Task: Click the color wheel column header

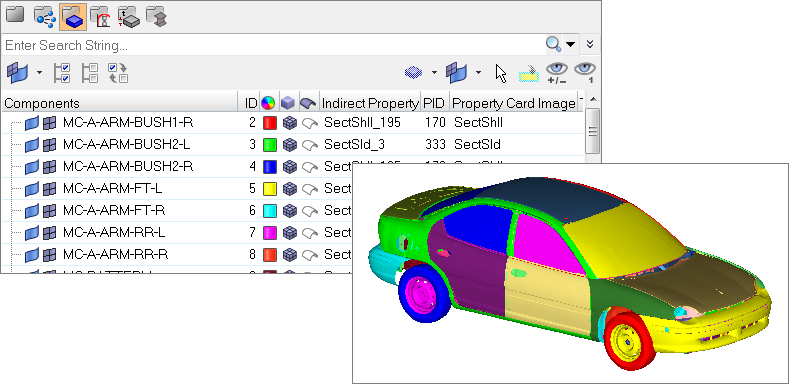Action: coord(269,103)
